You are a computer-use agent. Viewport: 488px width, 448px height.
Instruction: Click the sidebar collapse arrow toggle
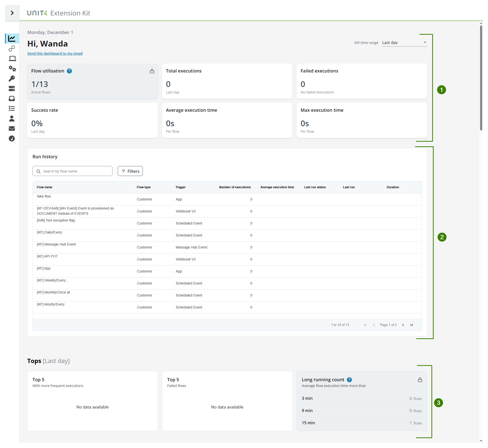click(x=12, y=13)
